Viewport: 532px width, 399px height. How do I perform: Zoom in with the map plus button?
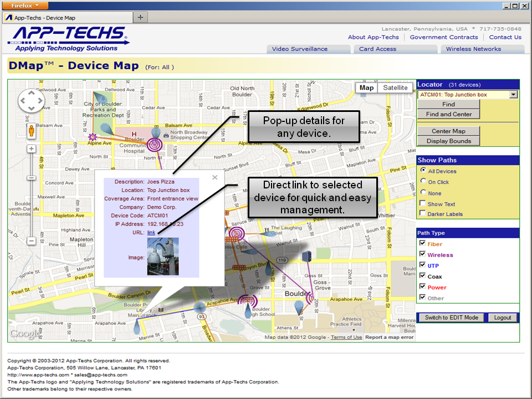tap(31, 149)
